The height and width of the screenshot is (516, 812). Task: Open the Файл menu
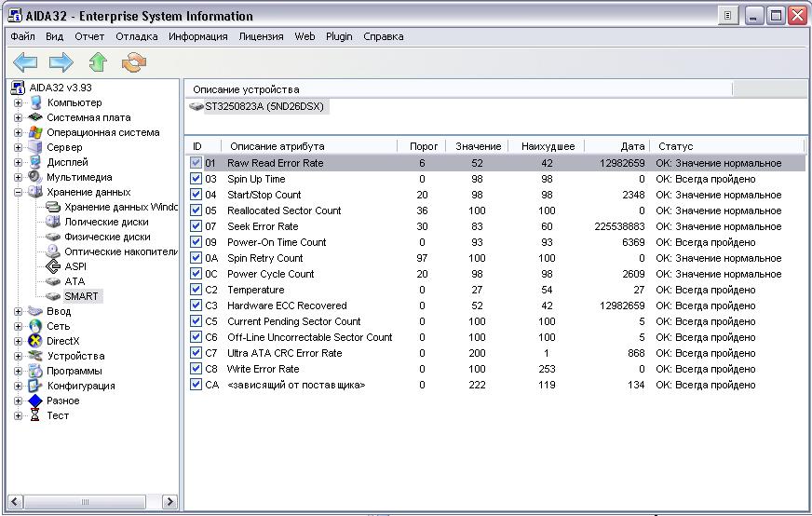tap(22, 36)
